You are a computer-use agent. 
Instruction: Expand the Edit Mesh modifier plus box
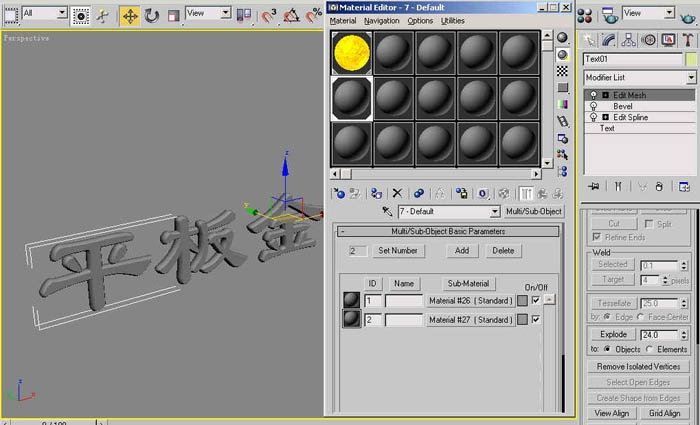tap(605, 95)
